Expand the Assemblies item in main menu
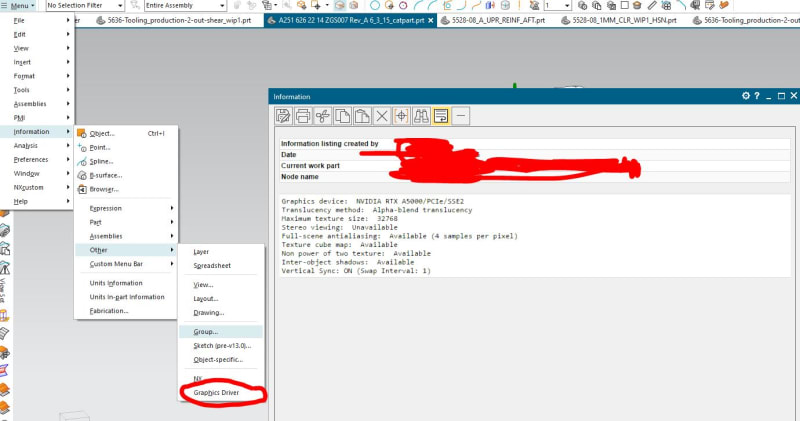Screen dimensions: 800x421 coord(38,104)
